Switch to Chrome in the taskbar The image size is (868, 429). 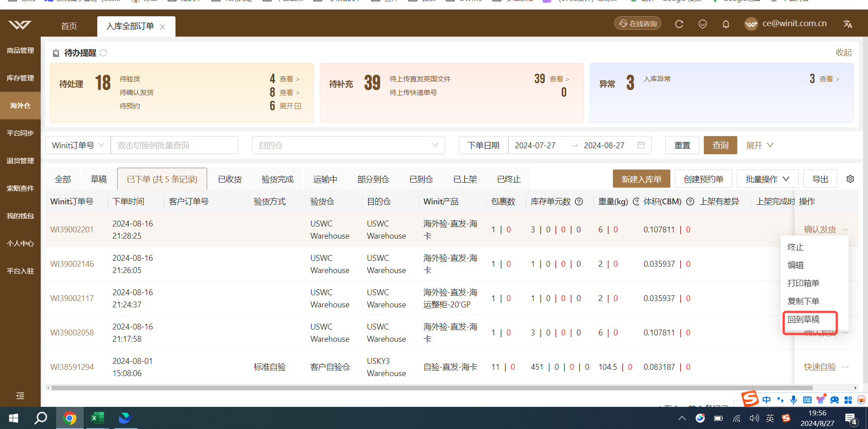click(x=69, y=418)
